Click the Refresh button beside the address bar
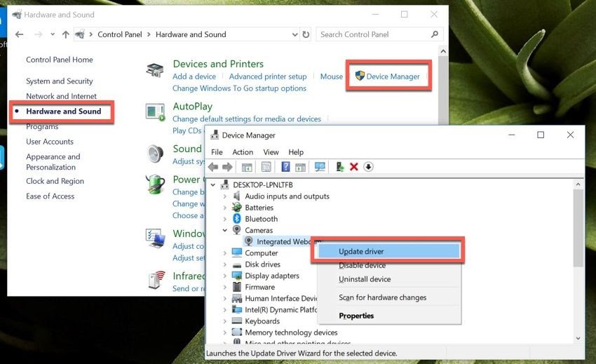 [x=306, y=34]
